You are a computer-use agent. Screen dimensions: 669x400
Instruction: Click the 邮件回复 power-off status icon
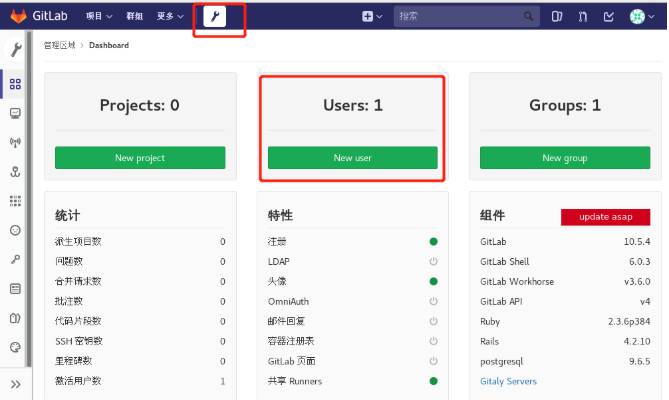pyautogui.click(x=433, y=321)
